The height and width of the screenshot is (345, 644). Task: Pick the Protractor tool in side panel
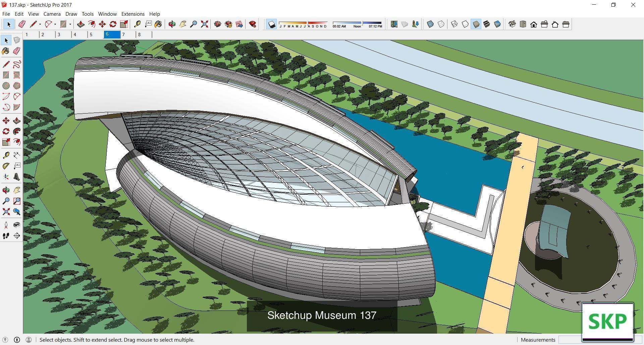pos(6,166)
